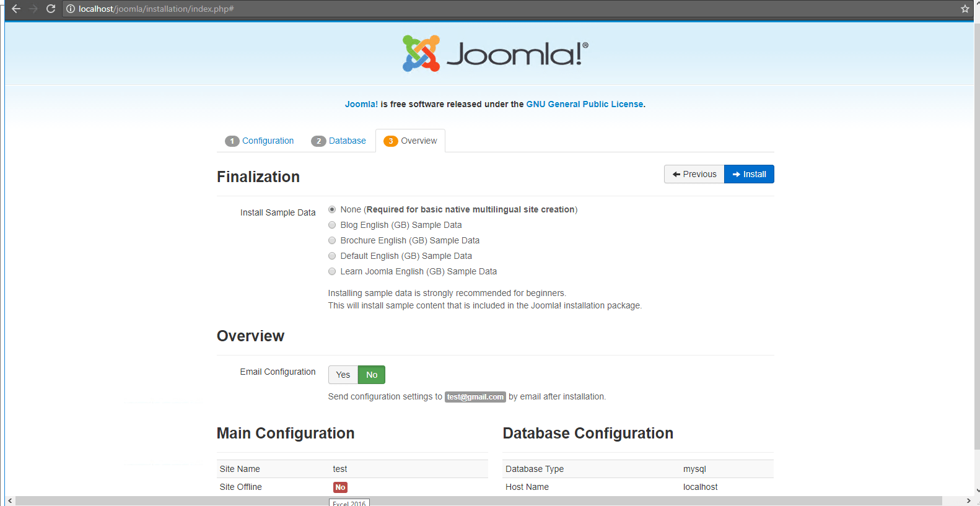The image size is (980, 506).
Task: Click the 'Site Name' row label
Action: click(x=240, y=469)
